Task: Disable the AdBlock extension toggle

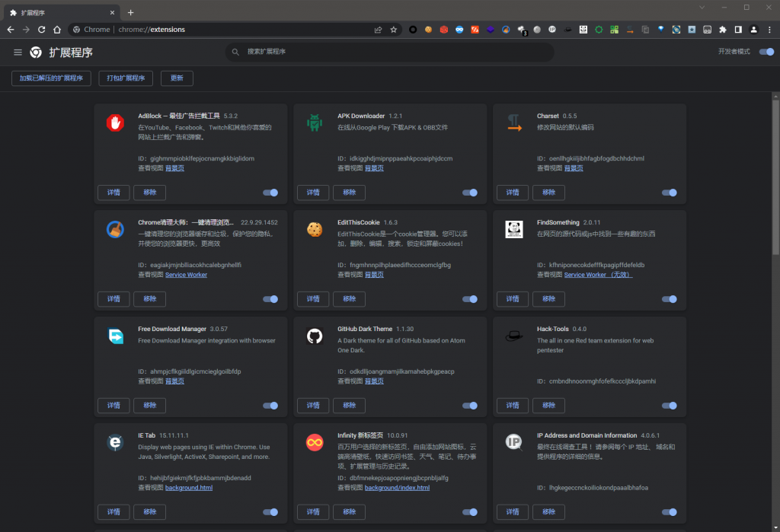Action: coord(270,193)
